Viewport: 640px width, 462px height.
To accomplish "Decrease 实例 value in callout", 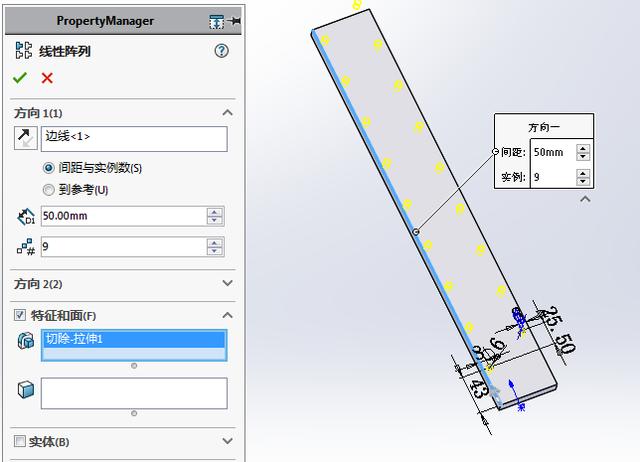I will click(x=583, y=181).
